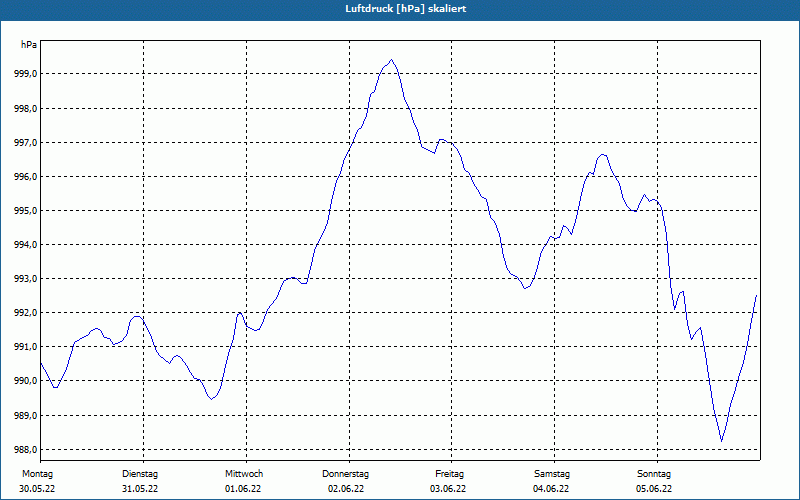Viewport: 800px width, 500px height.
Task: Click the date 04.06.22
Action: pyautogui.click(x=551, y=489)
